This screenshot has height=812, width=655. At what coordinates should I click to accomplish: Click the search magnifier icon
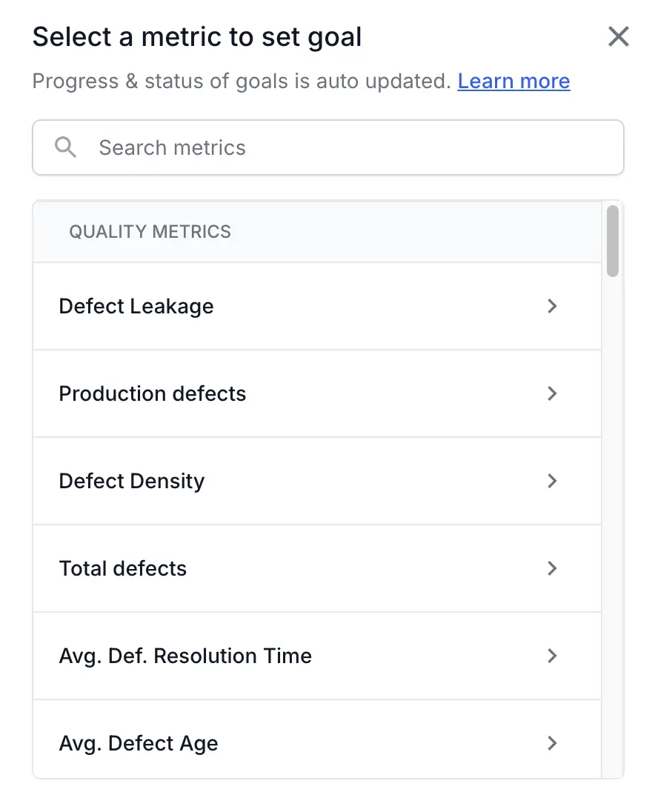(x=65, y=147)
